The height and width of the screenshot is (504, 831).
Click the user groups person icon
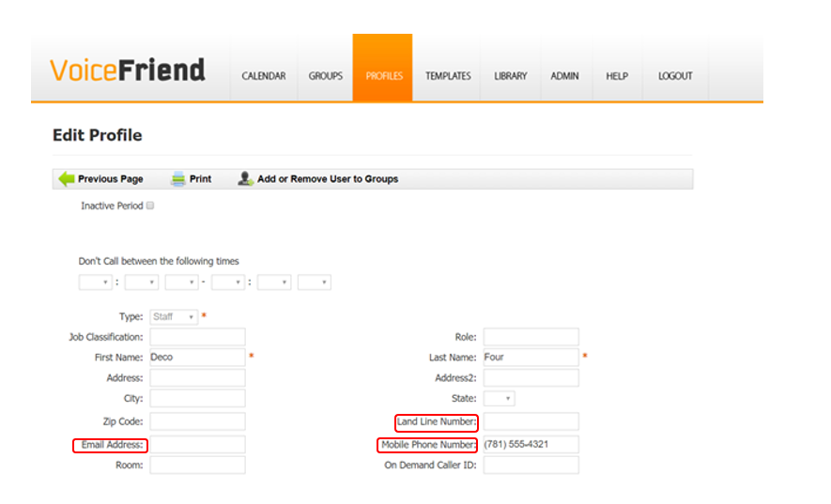tap(245, 178)
